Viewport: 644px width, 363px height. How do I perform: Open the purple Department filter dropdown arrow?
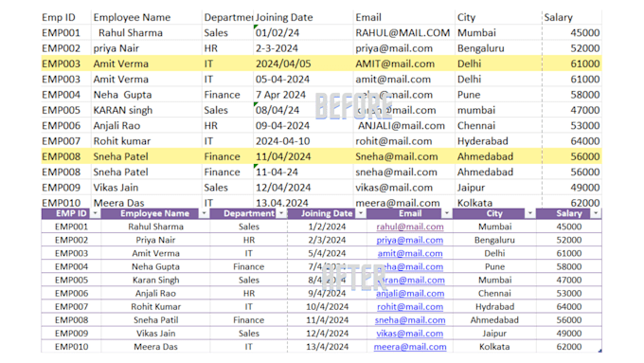pyautogui.click(x=281, y=213)
